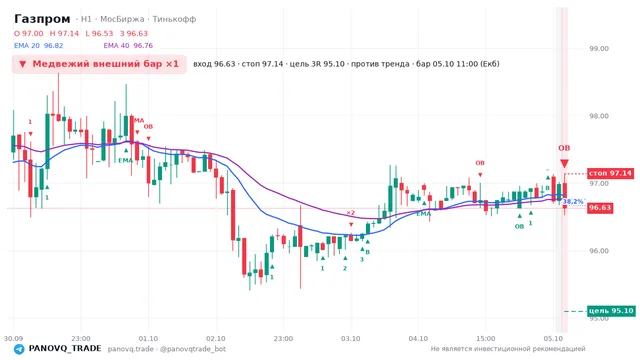Click the PANOVQ_TRADE channel name
The image size is (640, 360).
65,349
